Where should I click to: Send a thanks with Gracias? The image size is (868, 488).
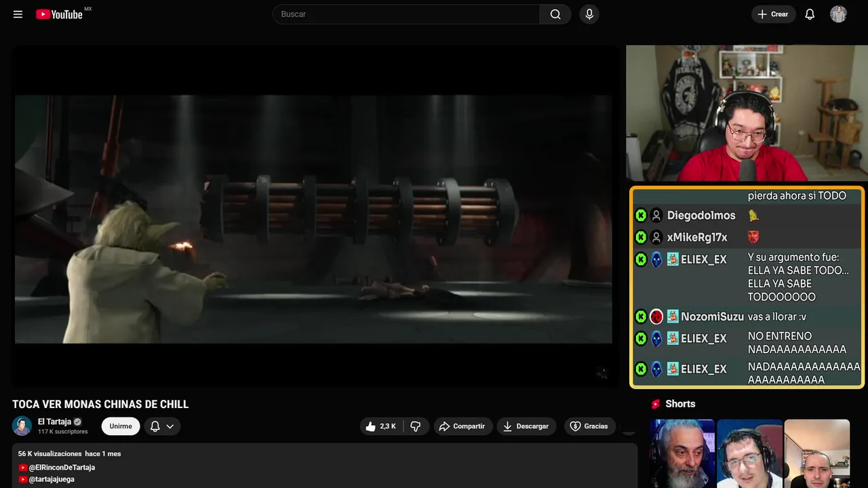pyautogui.click(x=589, y=426)
